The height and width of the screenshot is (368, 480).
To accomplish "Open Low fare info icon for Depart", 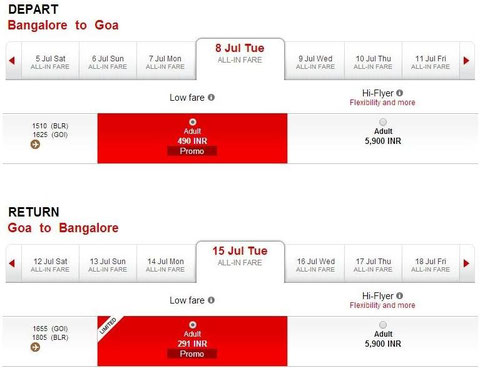I will [211, 97].
